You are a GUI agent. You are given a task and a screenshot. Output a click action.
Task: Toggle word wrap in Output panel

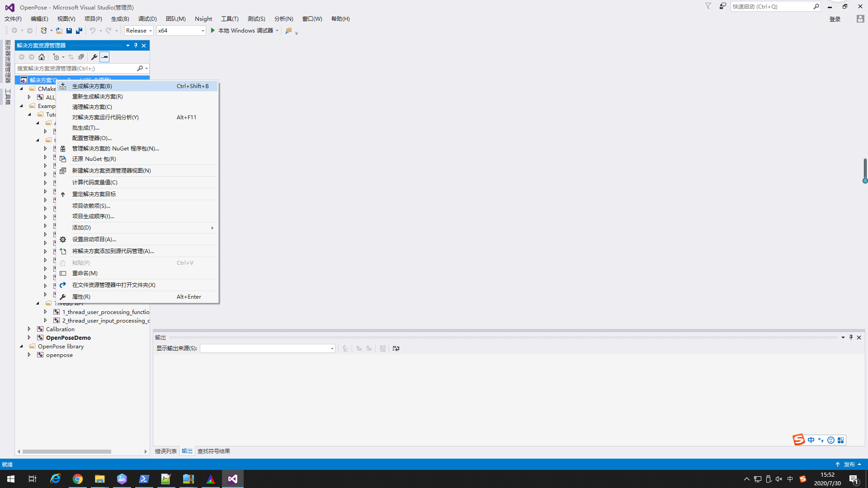click(x=396, y=348)
